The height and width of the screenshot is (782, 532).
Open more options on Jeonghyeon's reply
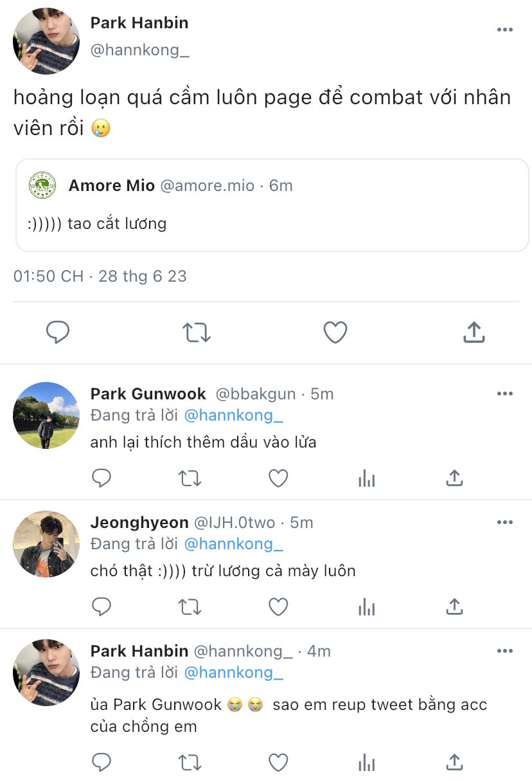point(505,522)
